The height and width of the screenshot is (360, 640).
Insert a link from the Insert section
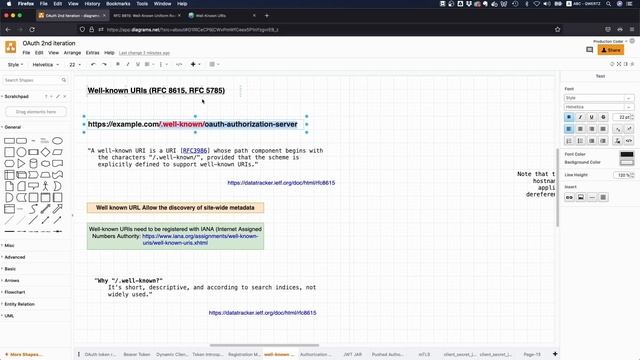pos(569,197)
